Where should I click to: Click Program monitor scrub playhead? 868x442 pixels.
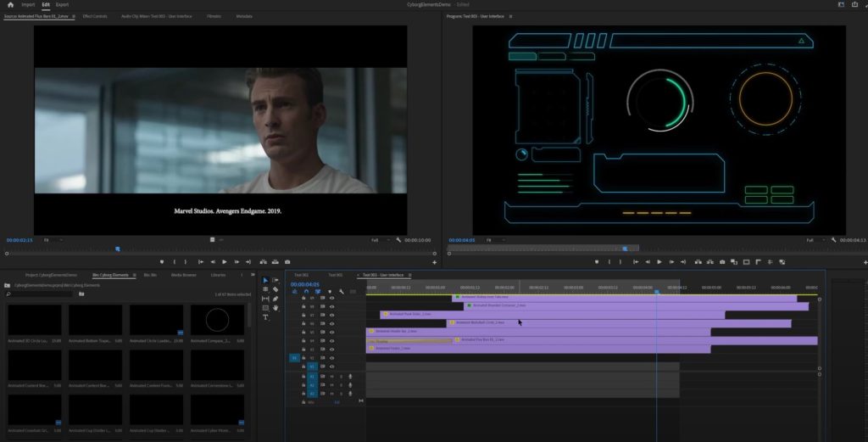(x=625, y=249)
